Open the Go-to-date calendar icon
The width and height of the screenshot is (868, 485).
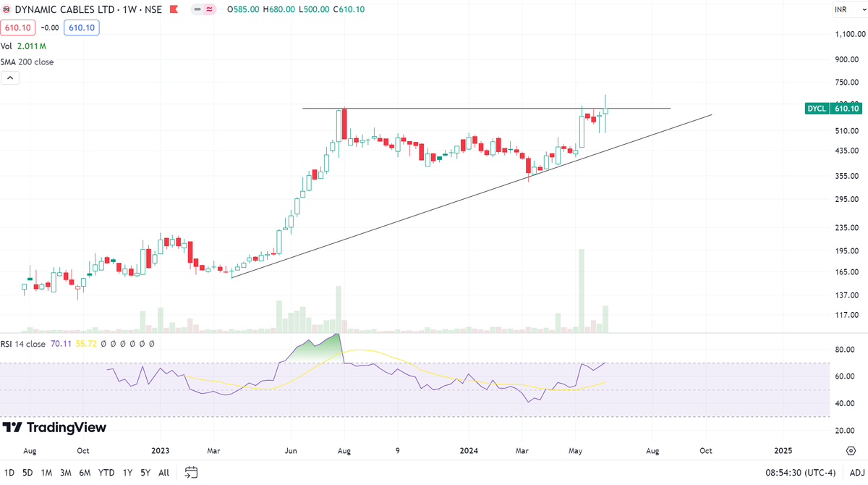point(190,472)
